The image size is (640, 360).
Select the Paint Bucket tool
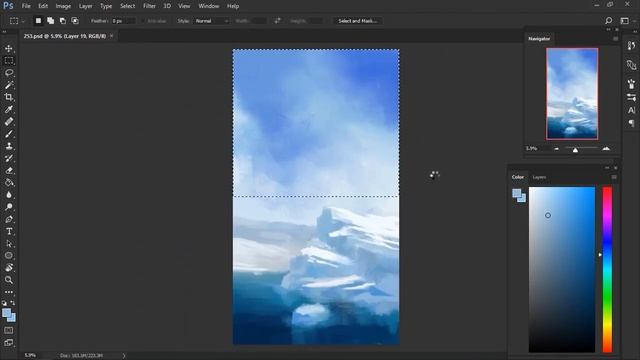(9, 182)
